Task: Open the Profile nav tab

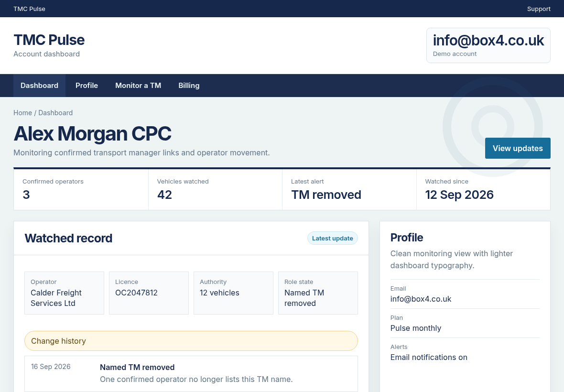Action: point(87,86)
